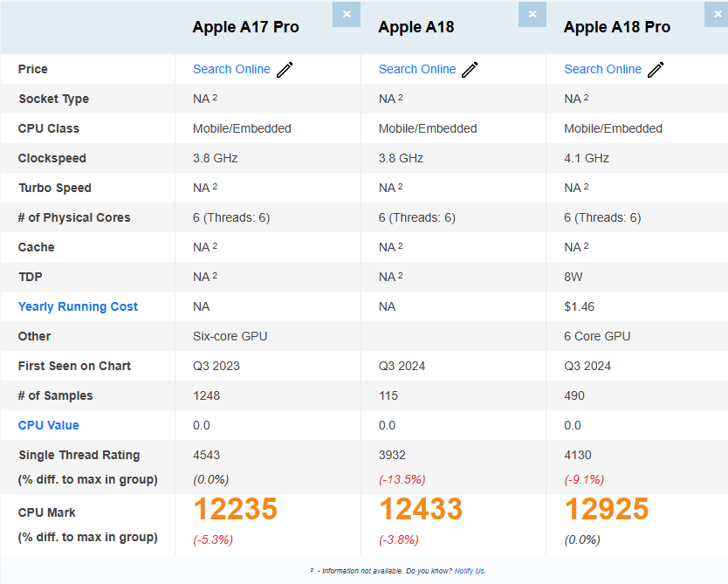Viewport: 728px width, 584px height.
Task: Click the Apple A17 Pro column heading
Action: 245,27
